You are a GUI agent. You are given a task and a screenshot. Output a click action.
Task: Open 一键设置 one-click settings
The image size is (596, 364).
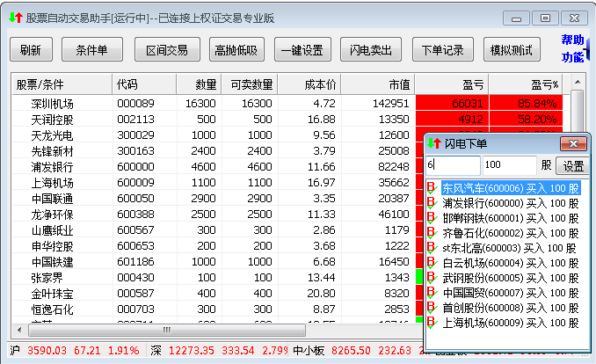[301, 50]
